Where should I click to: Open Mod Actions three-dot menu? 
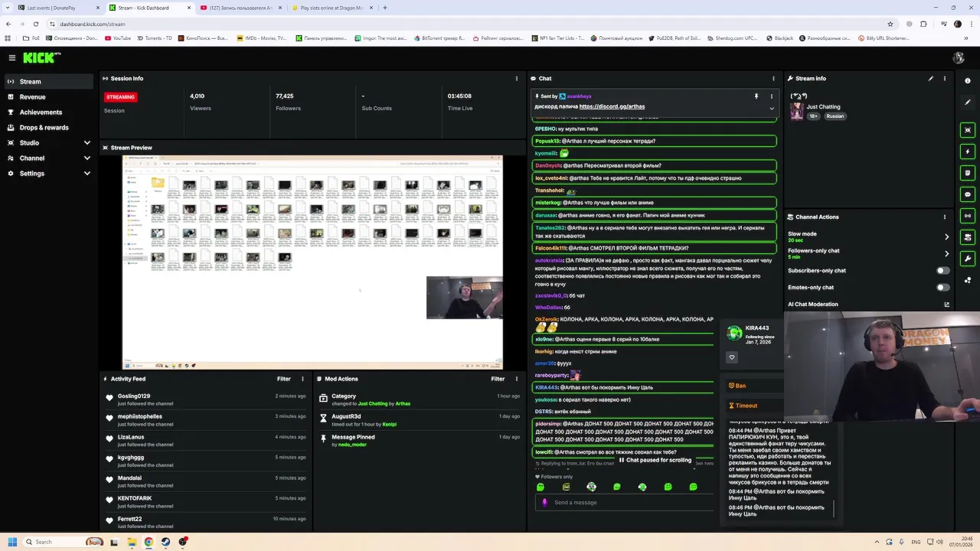pyautogui.click(x=516, y=379)
